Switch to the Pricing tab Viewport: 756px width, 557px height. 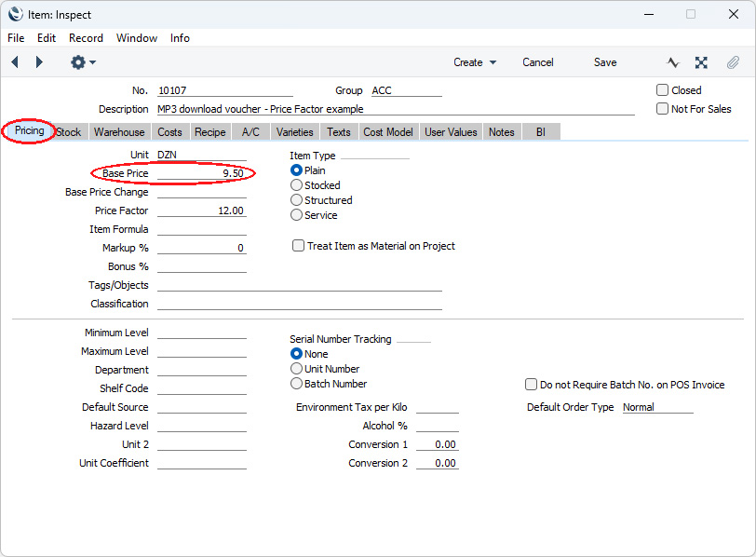pos(30,130)
